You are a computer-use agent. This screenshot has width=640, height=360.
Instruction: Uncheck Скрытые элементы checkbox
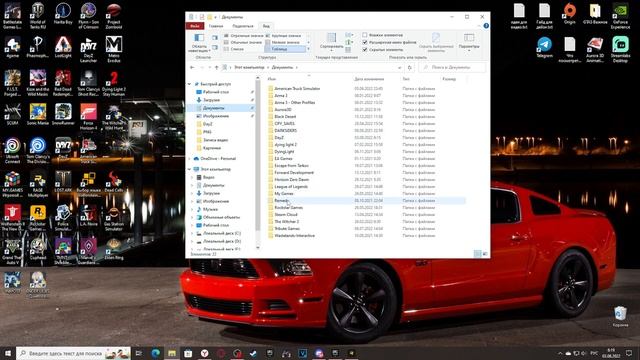point(365,49)
